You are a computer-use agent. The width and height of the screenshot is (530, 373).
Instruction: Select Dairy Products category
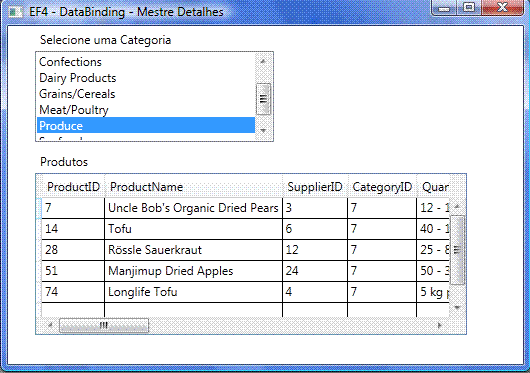point(146,78)
